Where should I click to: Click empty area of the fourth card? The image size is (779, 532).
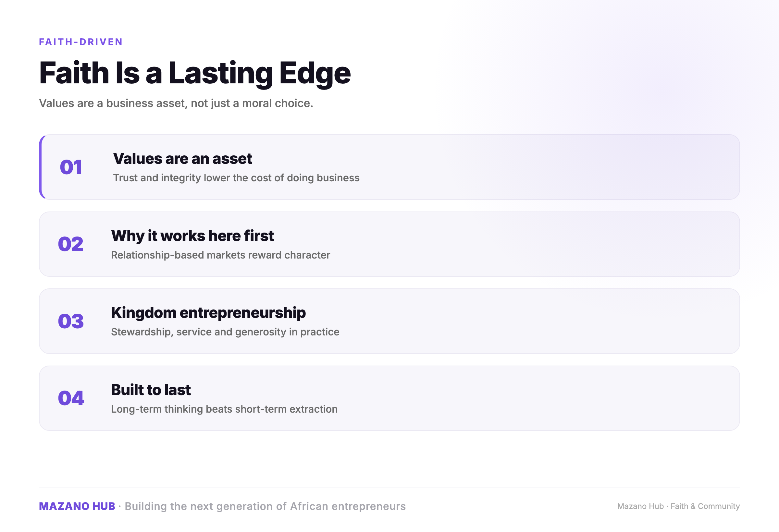pos(536,398)
